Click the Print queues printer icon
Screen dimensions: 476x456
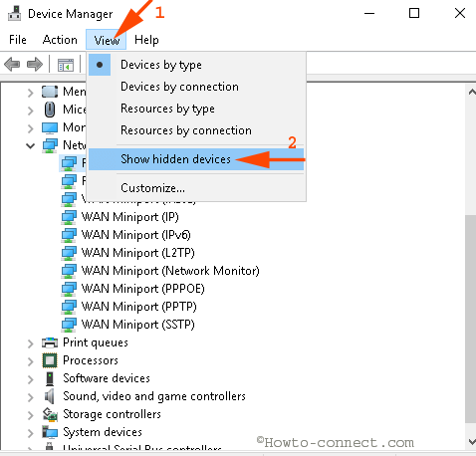coord(50,342)
